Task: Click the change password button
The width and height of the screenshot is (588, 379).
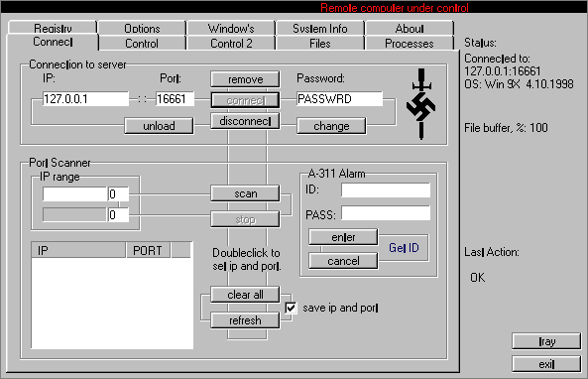Action: click(331, 126)
